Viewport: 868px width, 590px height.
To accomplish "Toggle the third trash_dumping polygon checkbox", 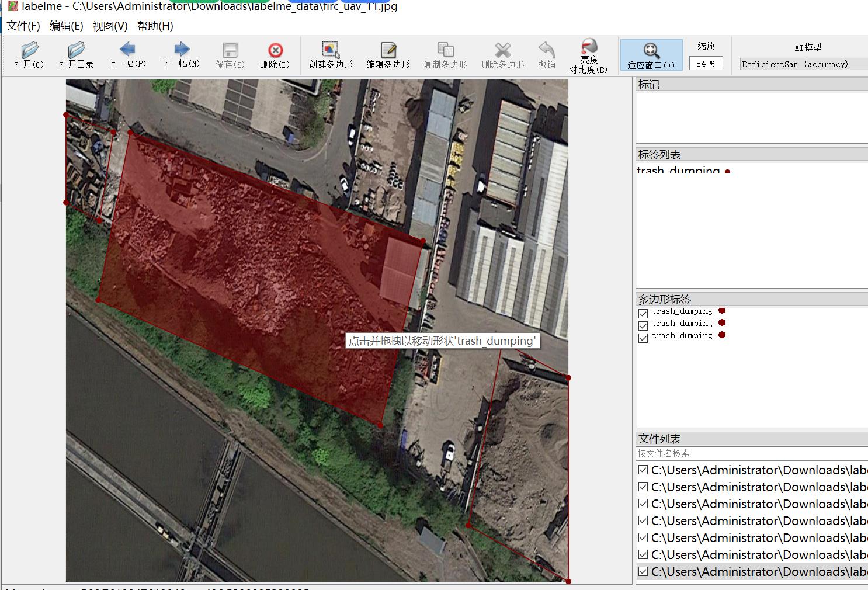I will click(643, 337).
